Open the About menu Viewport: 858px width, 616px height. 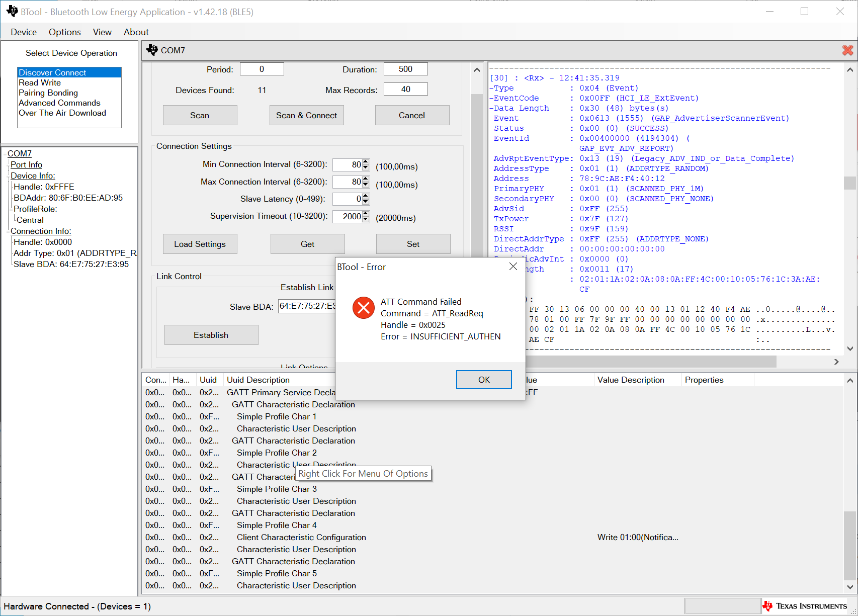pos(136,32)
